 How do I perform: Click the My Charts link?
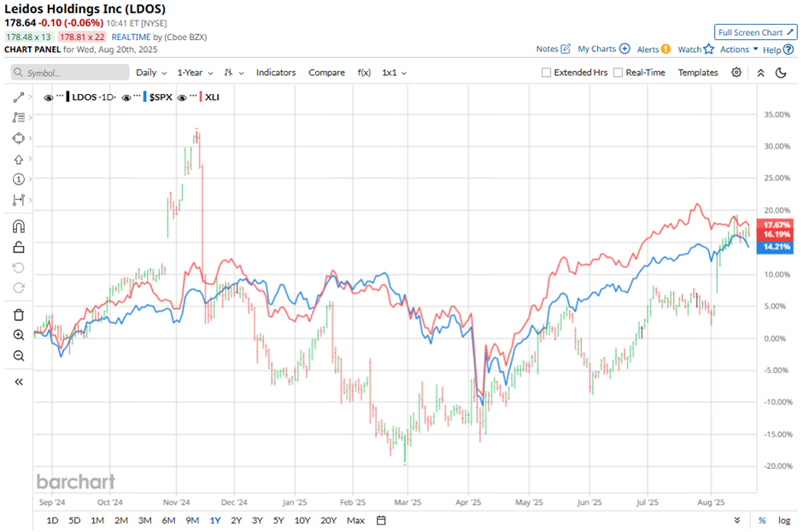596,49
